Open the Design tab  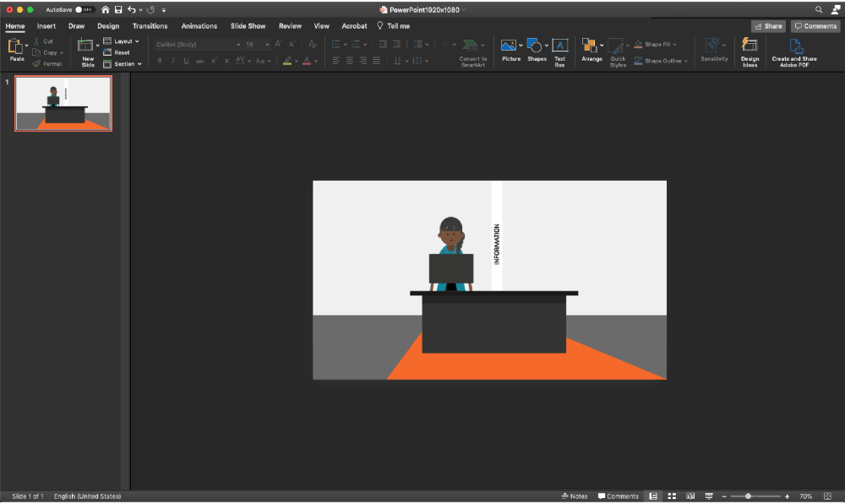point(108,26)
